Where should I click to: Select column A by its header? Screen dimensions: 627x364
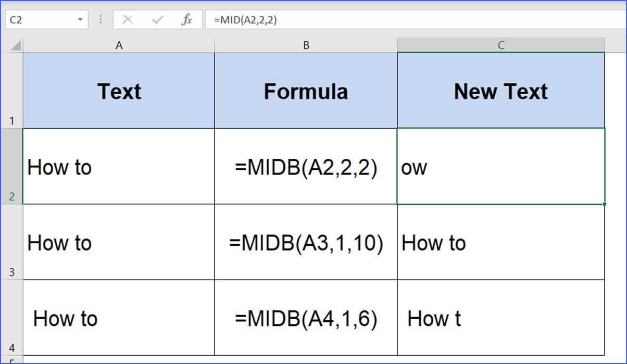[119, 46]
